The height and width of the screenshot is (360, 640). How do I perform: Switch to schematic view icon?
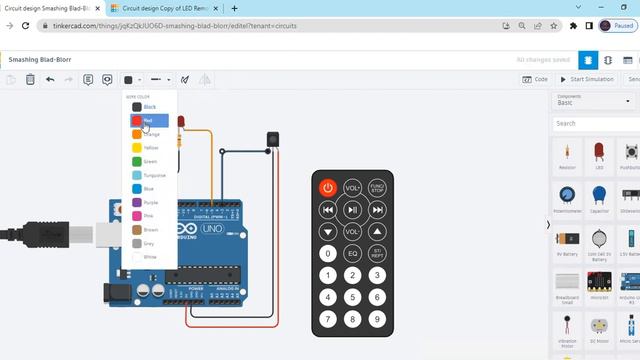point(608,60)
